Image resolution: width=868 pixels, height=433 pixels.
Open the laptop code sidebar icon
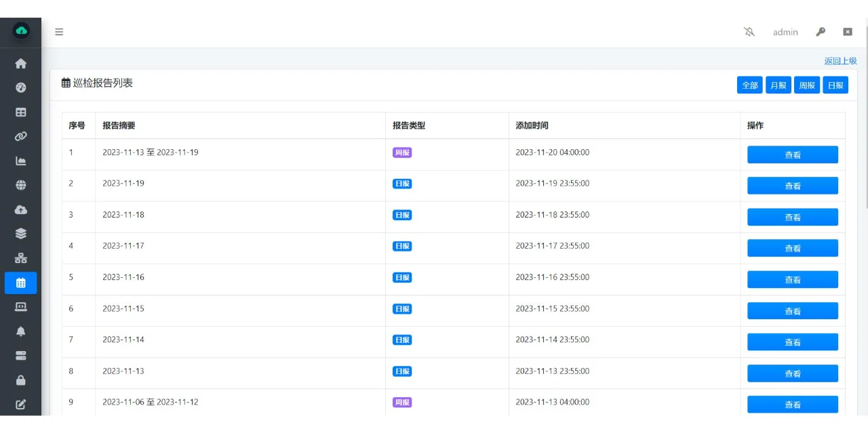(21, 307)
